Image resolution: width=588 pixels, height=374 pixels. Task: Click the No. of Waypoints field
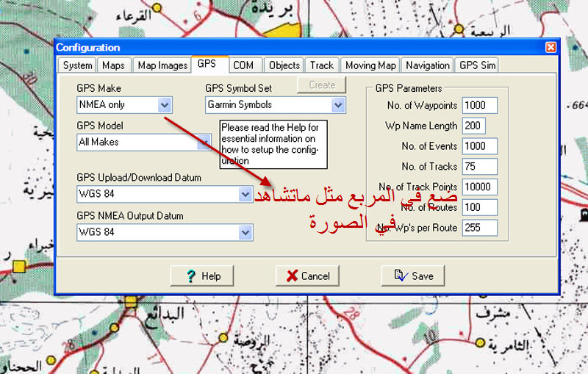480,105
